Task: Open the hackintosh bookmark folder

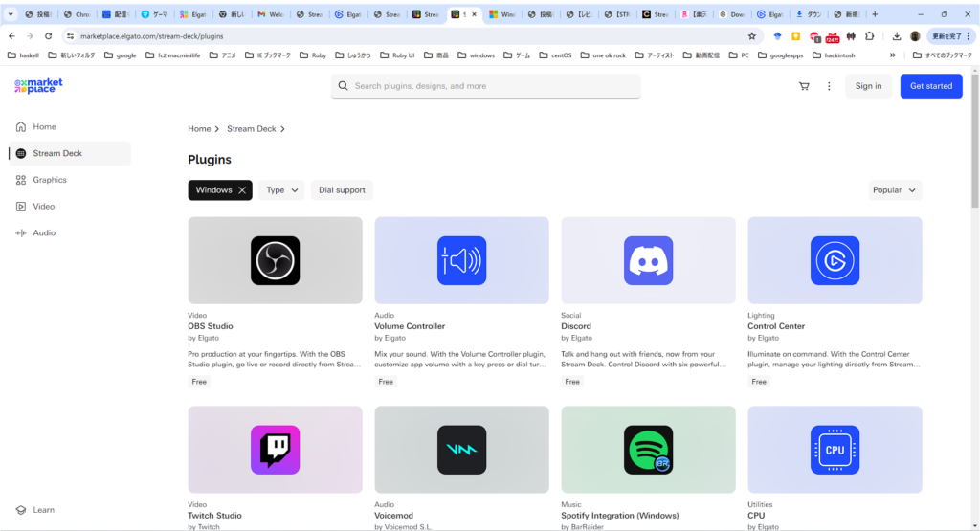Action: coord(834,55)
